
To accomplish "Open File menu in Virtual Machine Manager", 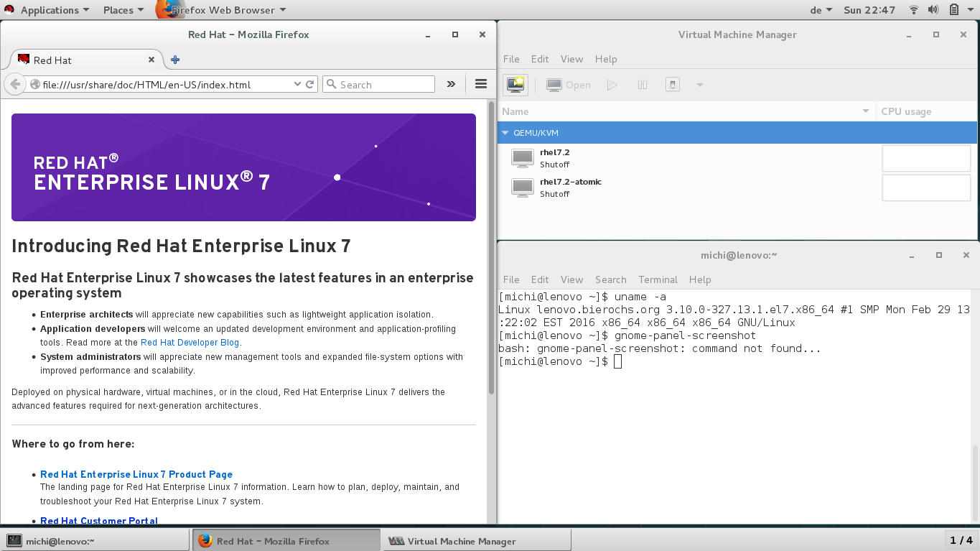I will pos(511,59).
